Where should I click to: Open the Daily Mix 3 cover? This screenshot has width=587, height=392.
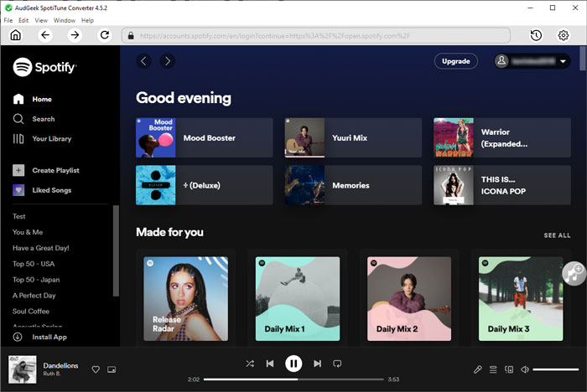[x=521, y=298]
